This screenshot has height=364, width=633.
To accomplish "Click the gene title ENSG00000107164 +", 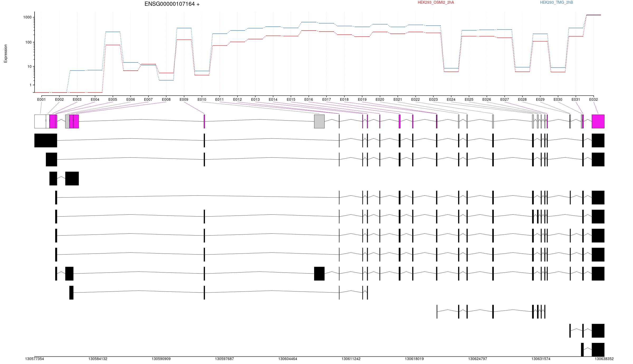I will [172, 4].
